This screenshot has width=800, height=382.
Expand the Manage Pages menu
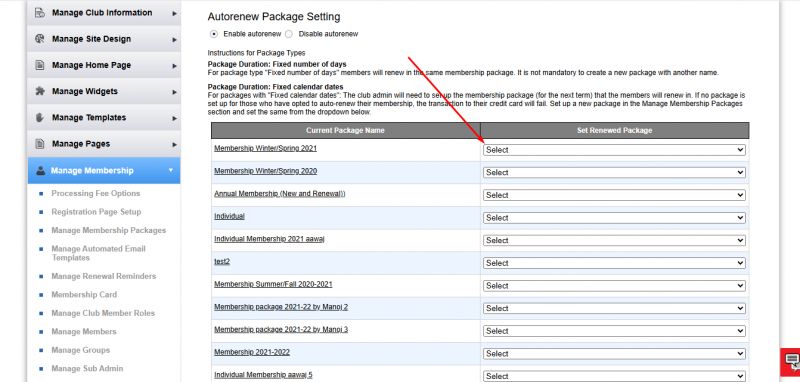pos(174,144)
